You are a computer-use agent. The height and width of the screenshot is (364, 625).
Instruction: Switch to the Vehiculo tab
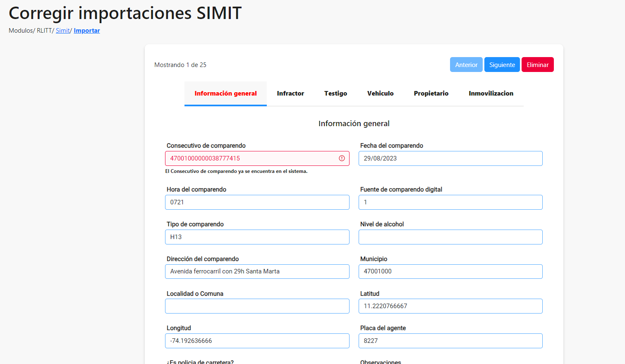381,93
